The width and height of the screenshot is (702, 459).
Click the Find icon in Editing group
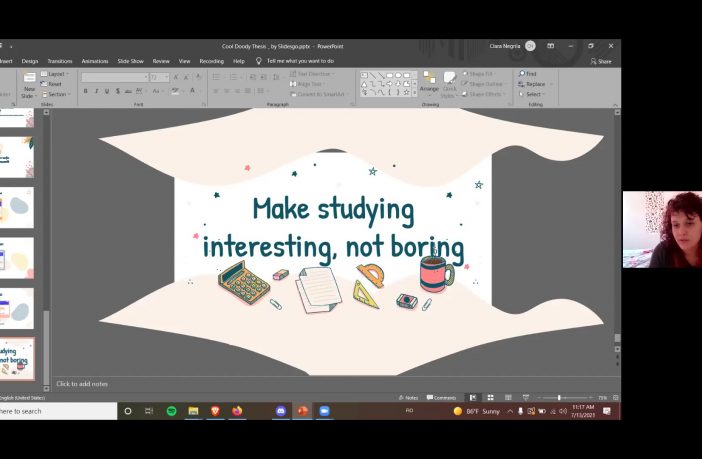pyautogui.click(x=527, y=74)
